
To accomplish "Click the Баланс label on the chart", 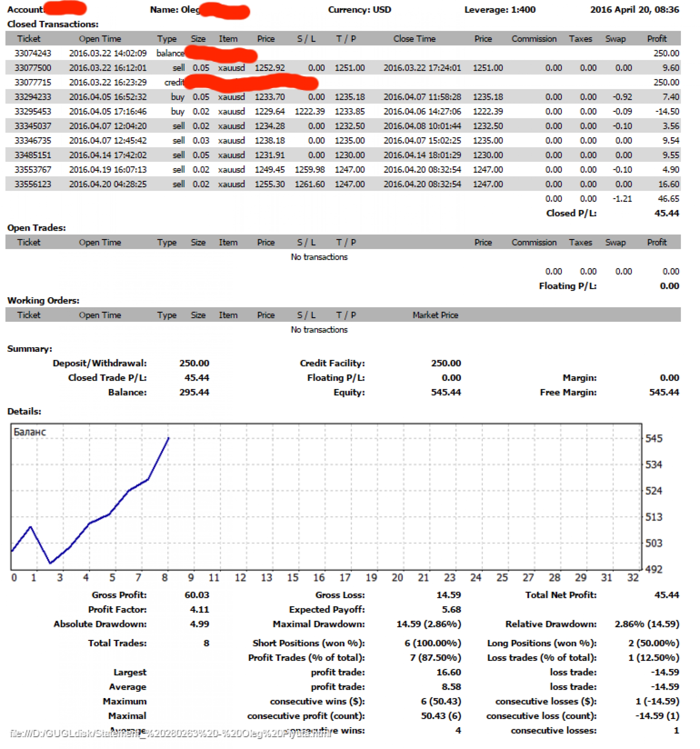I will point(30,432).
